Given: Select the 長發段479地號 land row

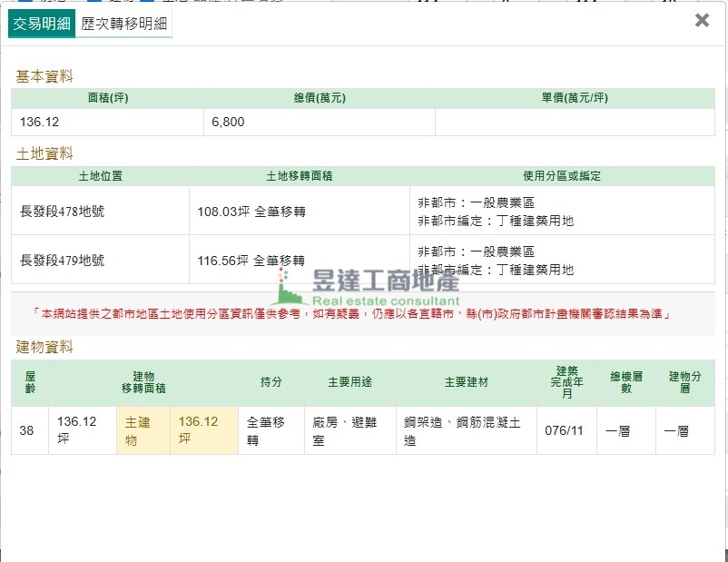Looking at the screenshot, I should point(63,260).
